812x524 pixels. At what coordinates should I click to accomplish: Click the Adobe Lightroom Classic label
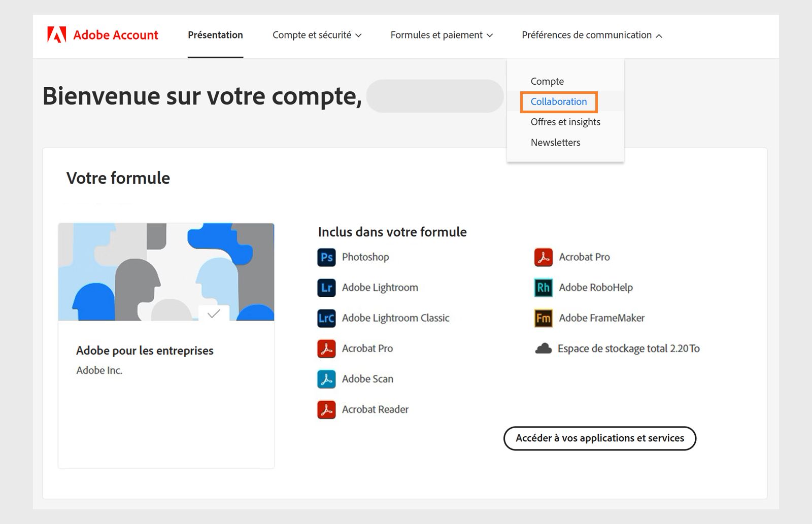[396, 318]
